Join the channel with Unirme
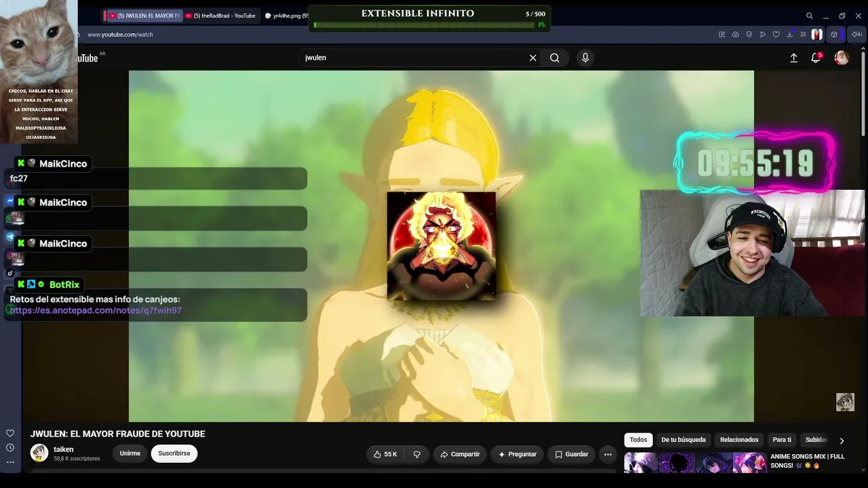Viewport: 868px width, 488px height. click(130, 453)
